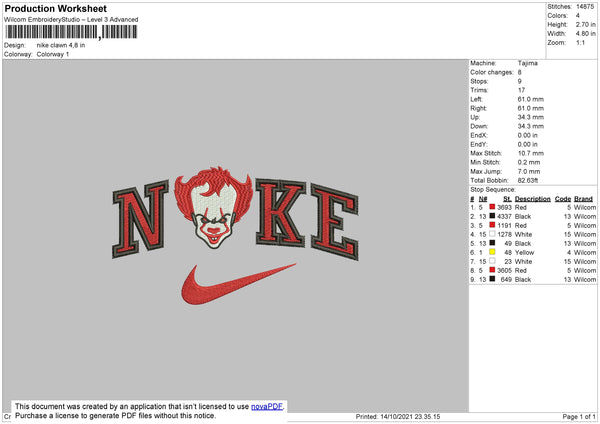The height and width of the screenshot is (424, 600).
Task: Click the red swatch beside stitch count 1191
Action: [x=492, y=225]
